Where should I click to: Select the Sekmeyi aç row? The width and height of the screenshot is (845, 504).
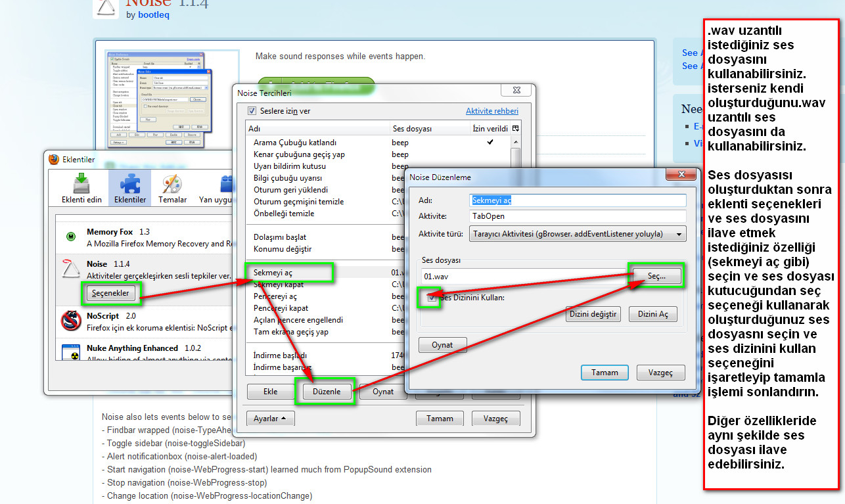[x=378, y=273]
